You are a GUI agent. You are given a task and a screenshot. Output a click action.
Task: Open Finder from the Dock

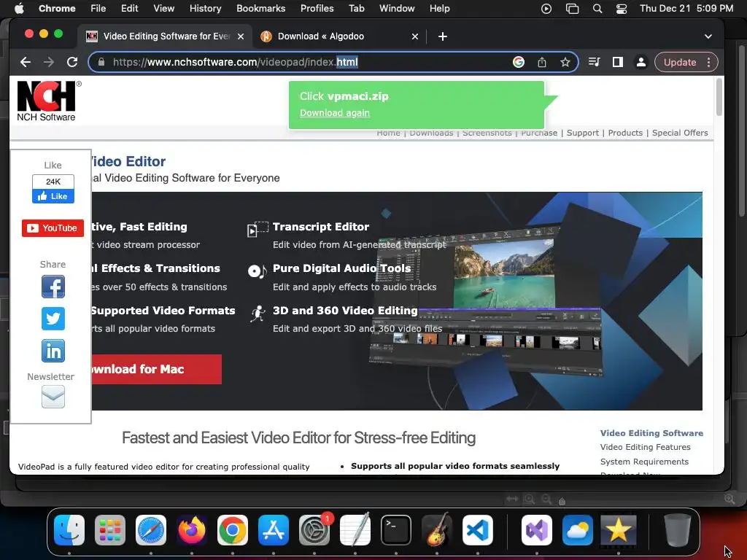[69, 530]
